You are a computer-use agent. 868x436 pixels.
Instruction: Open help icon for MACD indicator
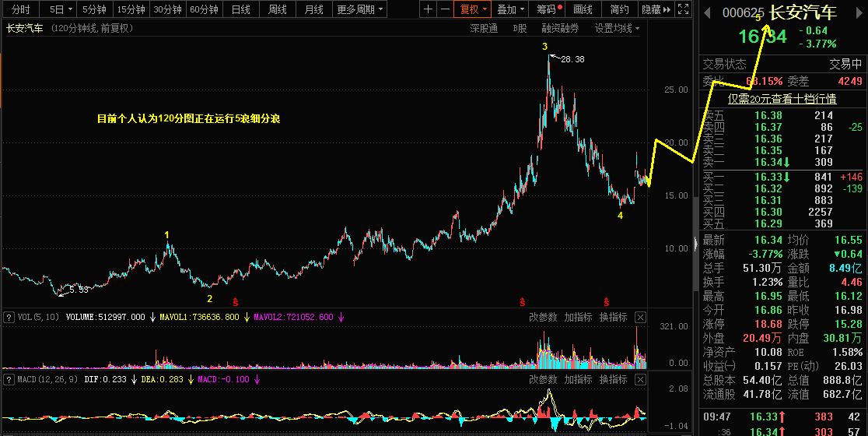coord(9,379)
